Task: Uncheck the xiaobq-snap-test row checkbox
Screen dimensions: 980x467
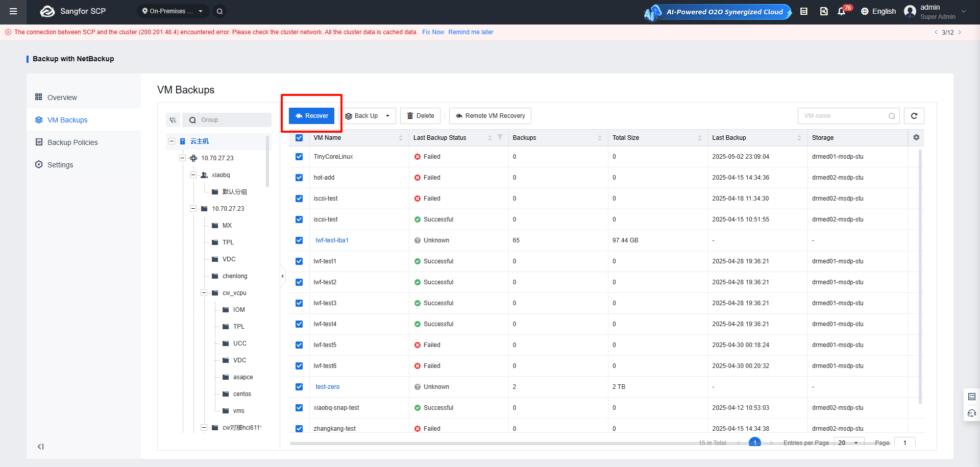Action: tap(299, 408)
